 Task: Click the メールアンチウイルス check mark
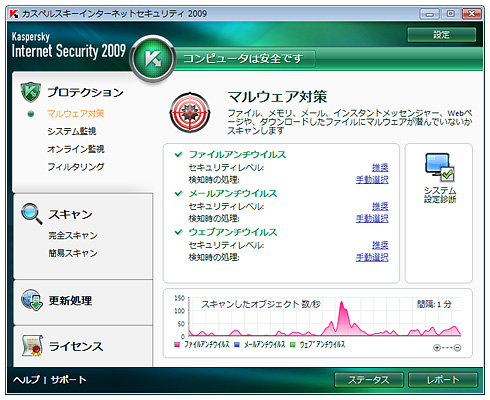pyautogui.click(x=179, y=193)
